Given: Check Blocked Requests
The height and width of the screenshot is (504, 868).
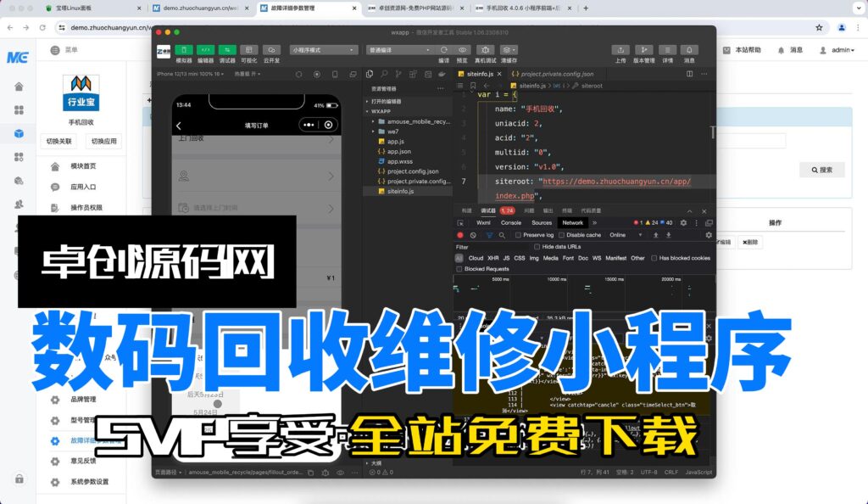Looking at the screenshot, I should pos(459,269).
